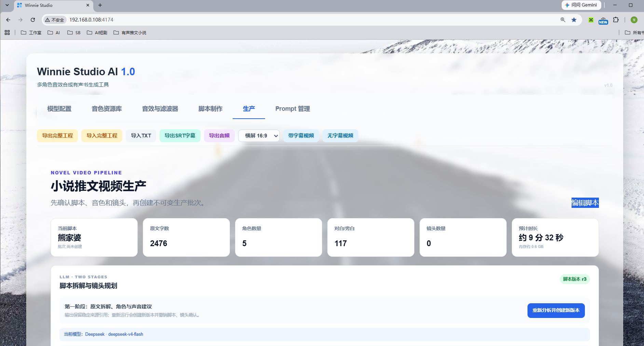Click the 导出完整工程 button
Screen dimensions: 644x346
[x=57, y=136]
